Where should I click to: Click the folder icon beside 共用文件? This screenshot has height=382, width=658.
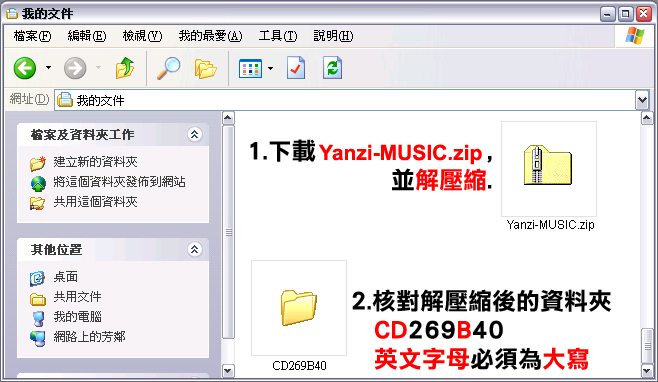[38, 299]
